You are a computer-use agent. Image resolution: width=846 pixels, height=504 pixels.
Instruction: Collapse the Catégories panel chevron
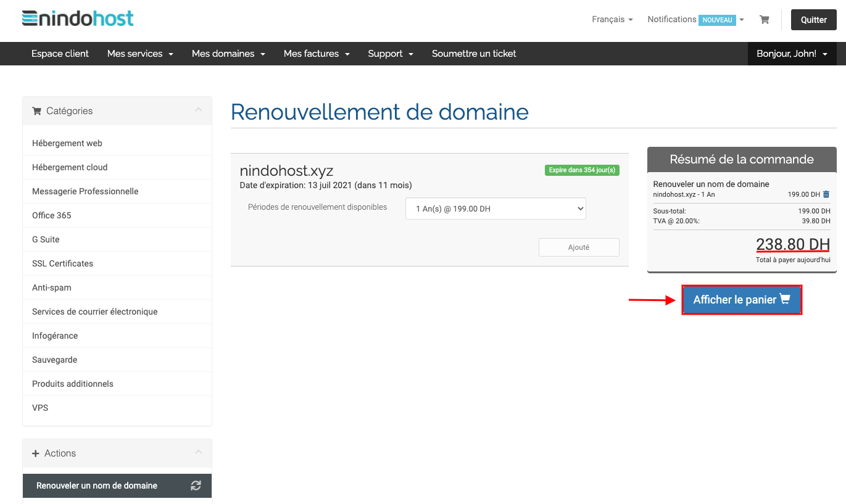[x=198, y=110]
